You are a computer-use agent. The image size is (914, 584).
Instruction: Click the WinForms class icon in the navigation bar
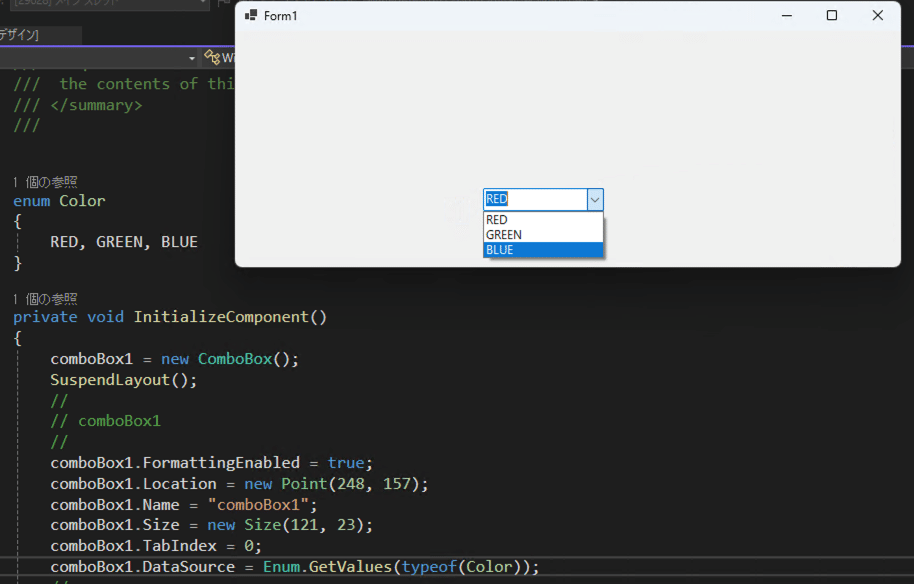pos(213,57)
